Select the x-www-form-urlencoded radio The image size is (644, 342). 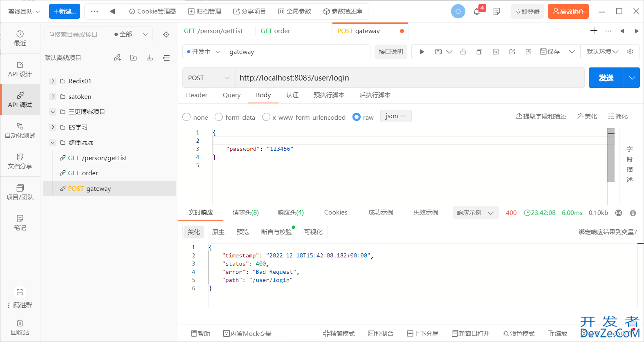(x=266, y=117)
